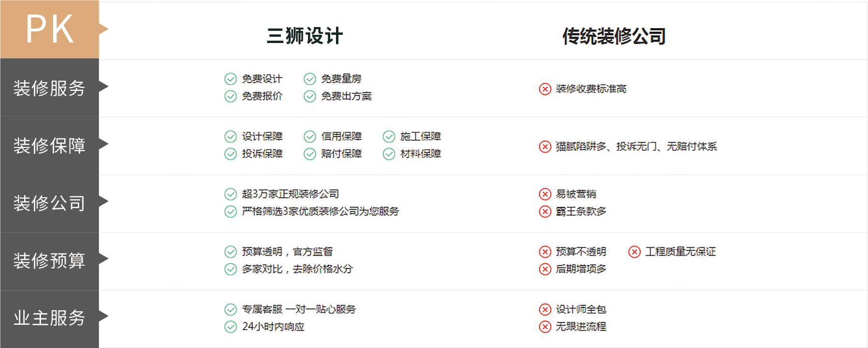Select the 装修保障 side tab

click(49, 145)
